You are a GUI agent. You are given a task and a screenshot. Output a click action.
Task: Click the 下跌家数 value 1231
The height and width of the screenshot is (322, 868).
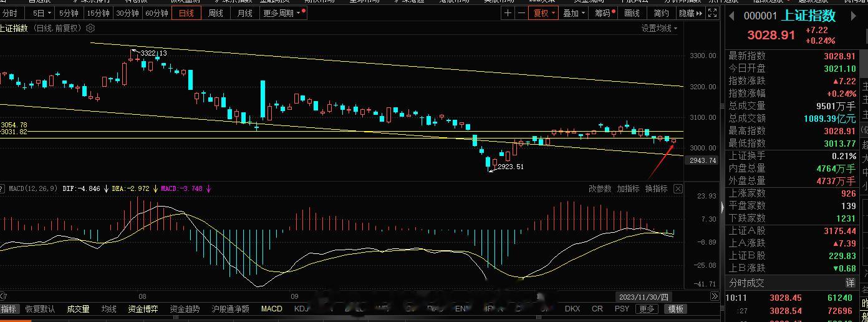pyautogui.click(x=845, y=218)
